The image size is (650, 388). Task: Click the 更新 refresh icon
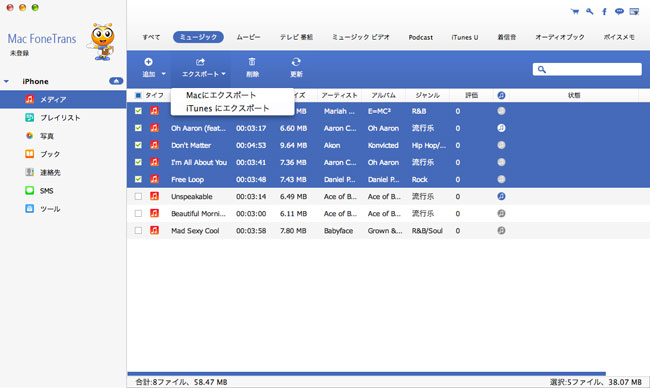296,62
